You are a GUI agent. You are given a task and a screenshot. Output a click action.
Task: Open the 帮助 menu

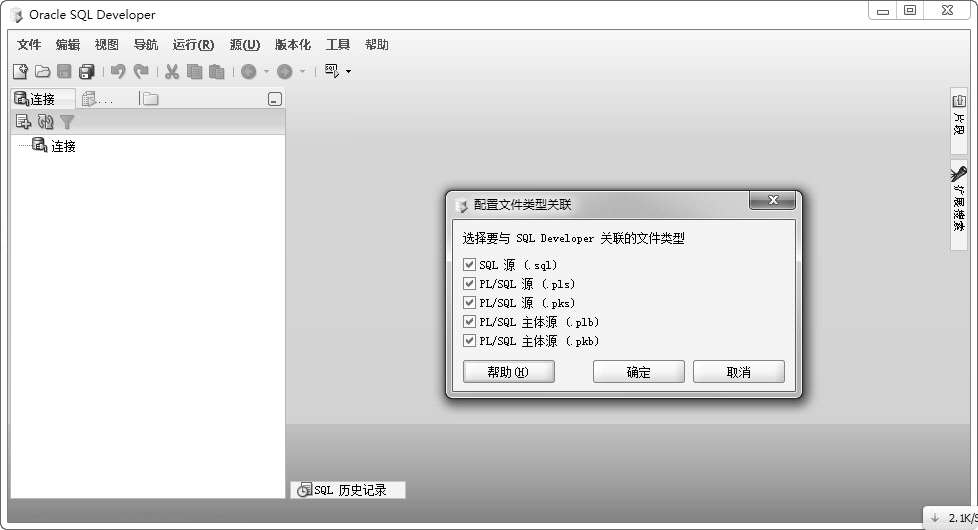pyautogui.click(x=377, y=44)
